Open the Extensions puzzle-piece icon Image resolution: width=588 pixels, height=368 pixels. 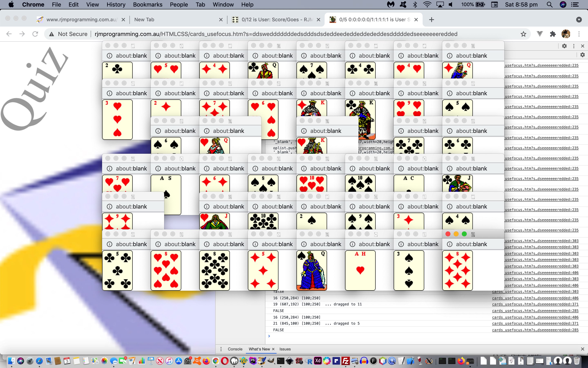tap(553, 34)
